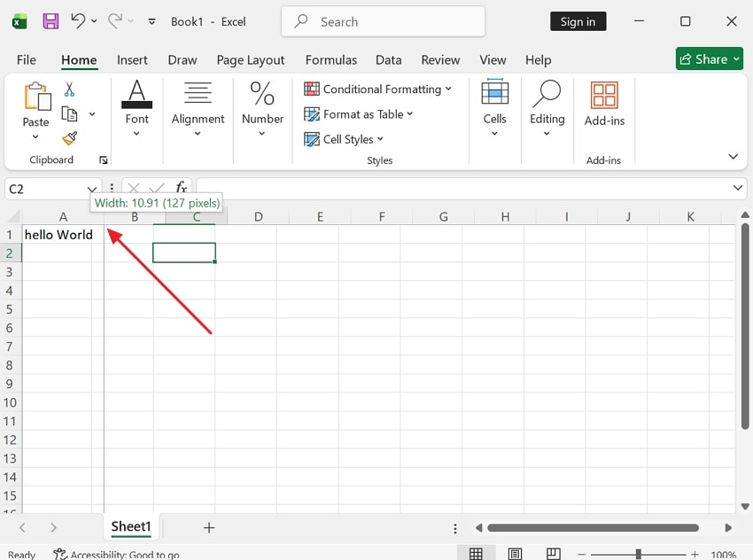Click the Copy icon in Clipboard group
The image size is (753, 560).
(x=69, y=115)
